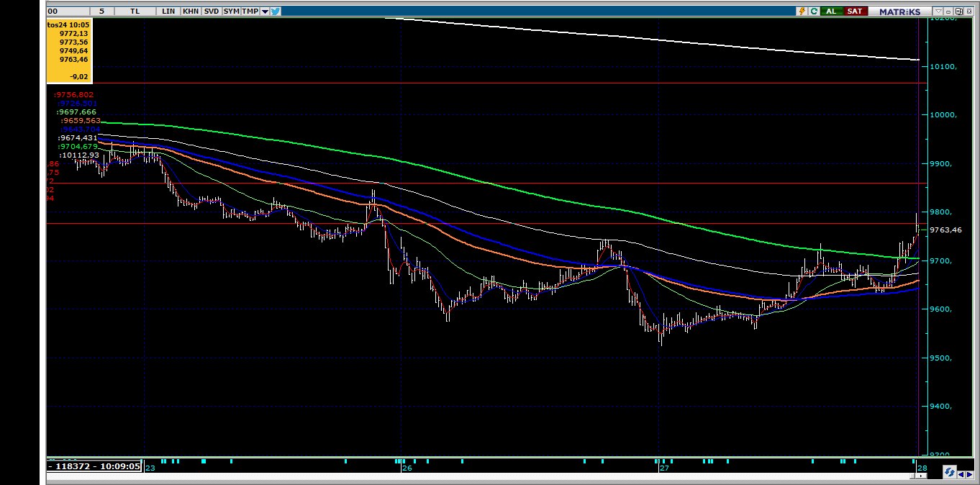Click the red indicator value 9756.802
The width and height of the screenshot is (980, 485).
tap(74, 95)
